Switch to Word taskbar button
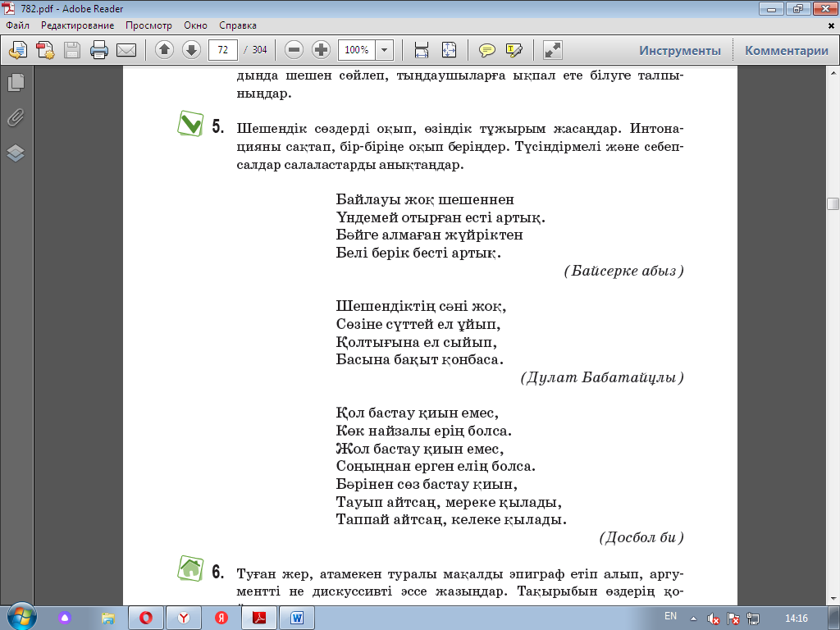The image size is (840, 630). coord(297,618)
